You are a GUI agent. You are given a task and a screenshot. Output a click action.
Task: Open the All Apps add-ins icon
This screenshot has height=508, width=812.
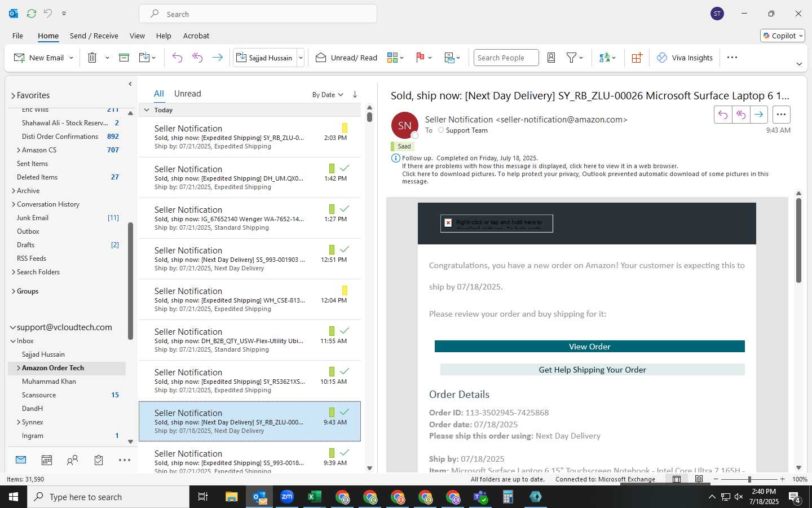pyautogui.click(x=637, y=58)
